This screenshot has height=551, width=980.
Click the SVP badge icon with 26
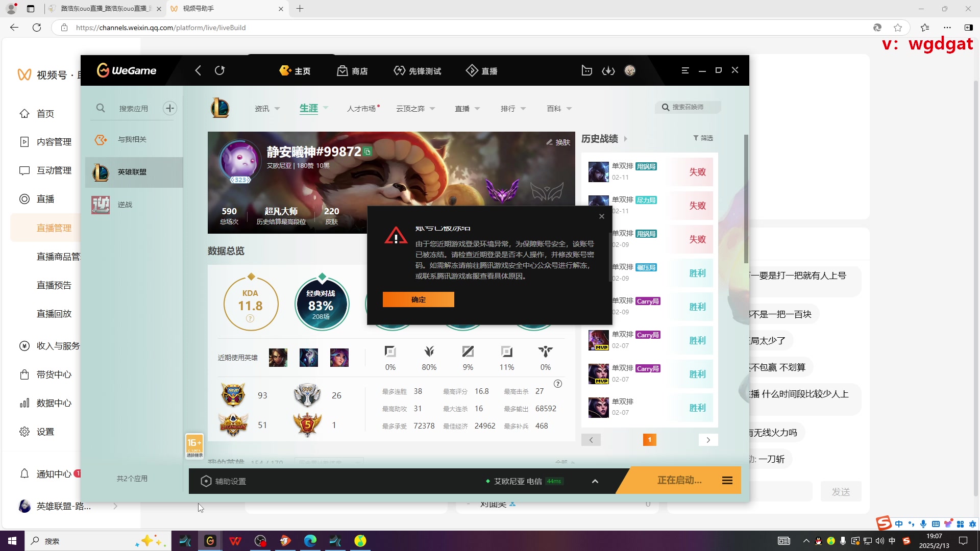click(307, 395)
